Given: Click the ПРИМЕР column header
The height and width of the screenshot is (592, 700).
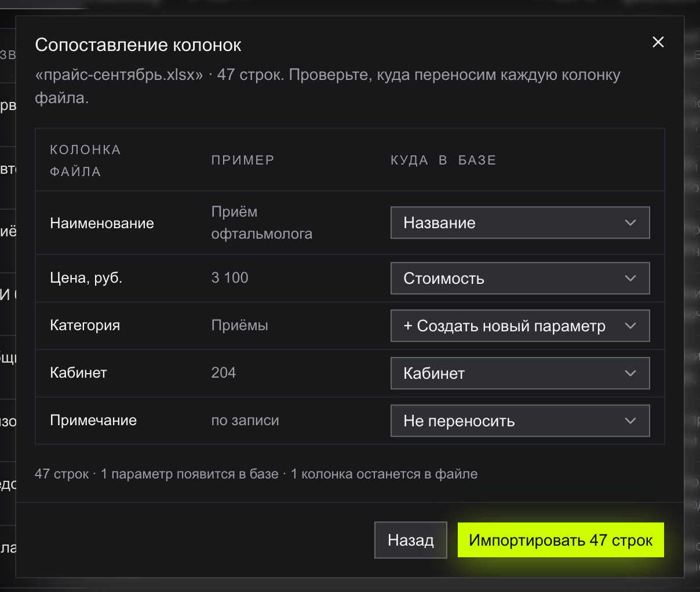Looking at the screenshot, I should (x=243, y=160).
